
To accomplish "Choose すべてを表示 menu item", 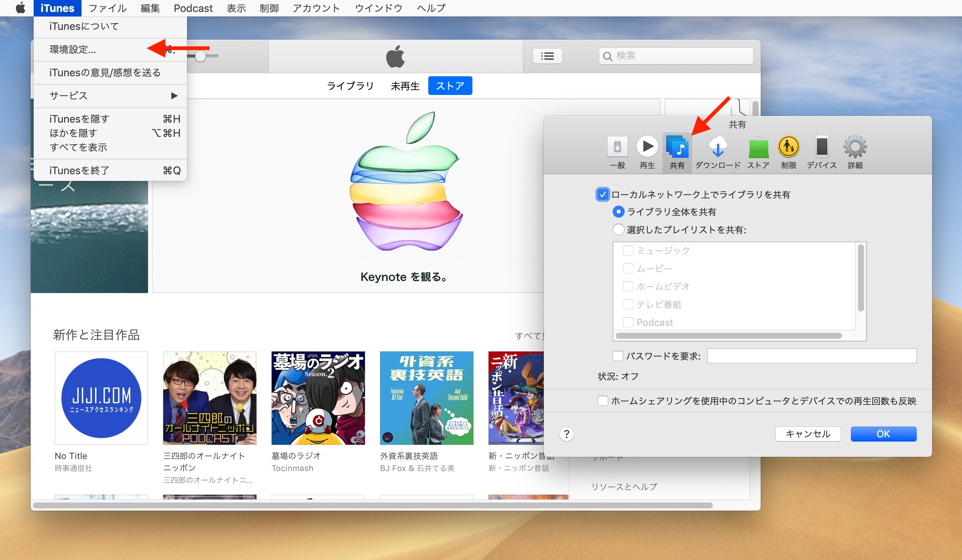I will pyautogui.click(x=110, y=147).
